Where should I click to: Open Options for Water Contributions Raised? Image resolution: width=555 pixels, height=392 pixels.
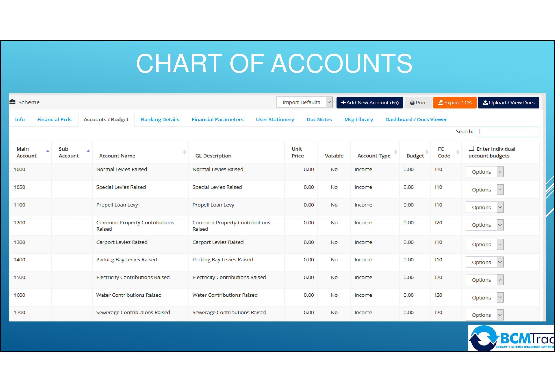click(x=485, y=298)
